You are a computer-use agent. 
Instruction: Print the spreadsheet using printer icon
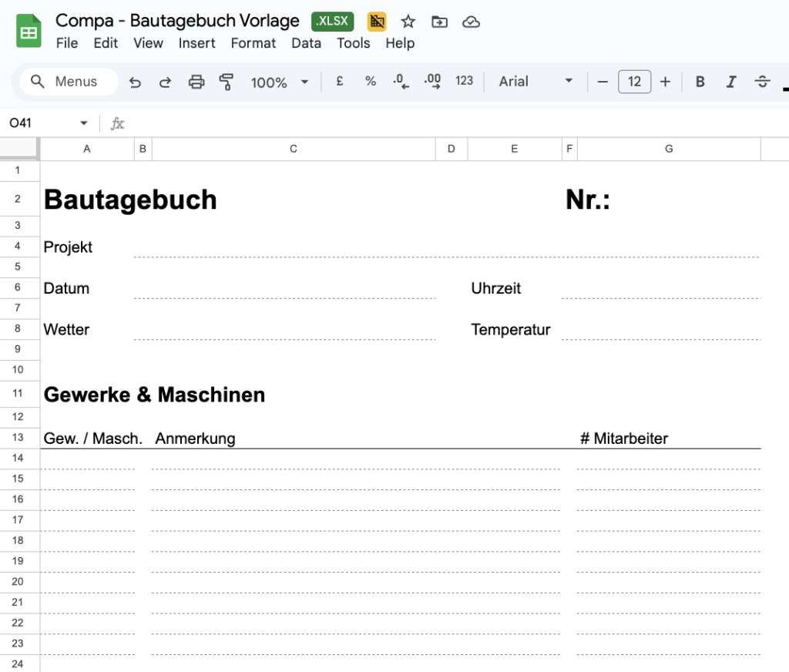(196, 82)
